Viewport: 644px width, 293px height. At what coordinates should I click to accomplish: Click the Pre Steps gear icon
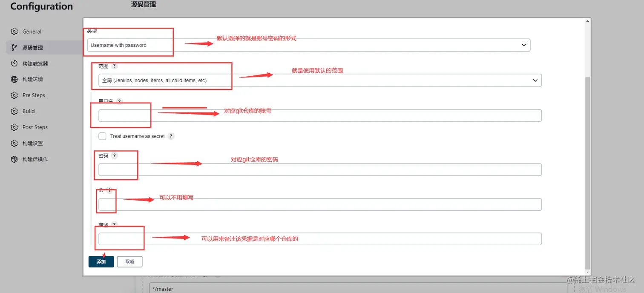14,95
